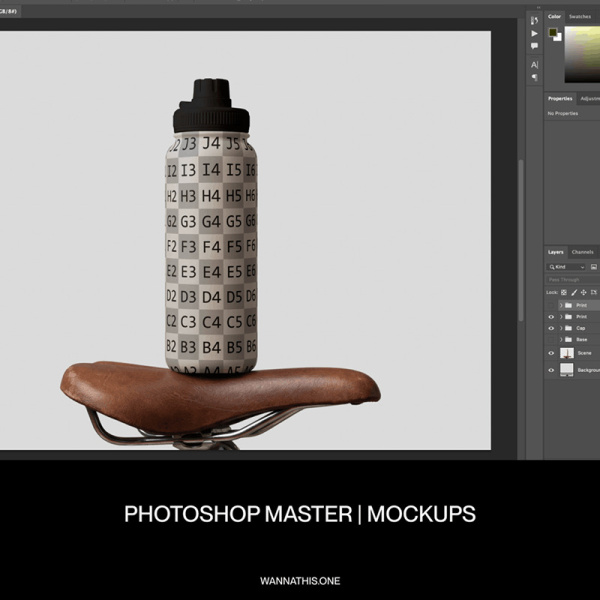600x600 pixels.
Task: Hide the Scene layer
Action: coord(551,353)
